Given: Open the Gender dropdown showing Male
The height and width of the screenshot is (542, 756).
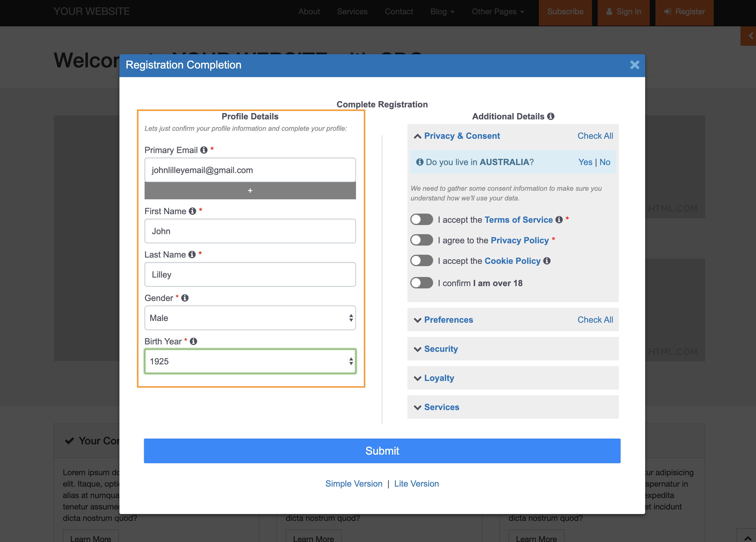Looking at the screenshot, I should click(250, 318).
